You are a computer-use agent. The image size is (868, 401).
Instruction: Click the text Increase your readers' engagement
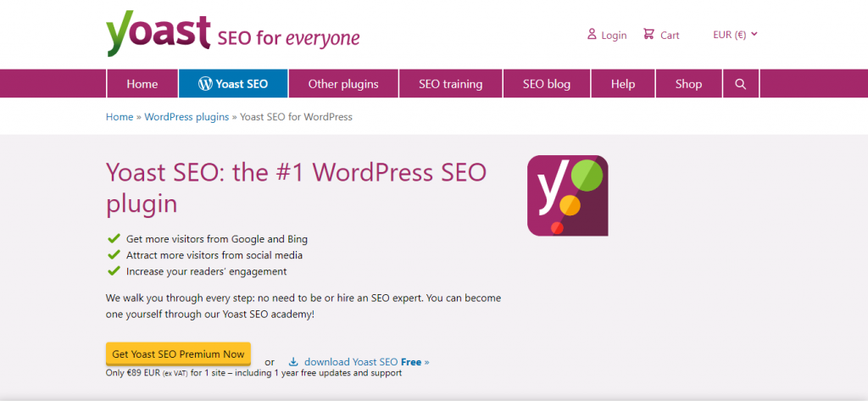click(x=207, y=271)
